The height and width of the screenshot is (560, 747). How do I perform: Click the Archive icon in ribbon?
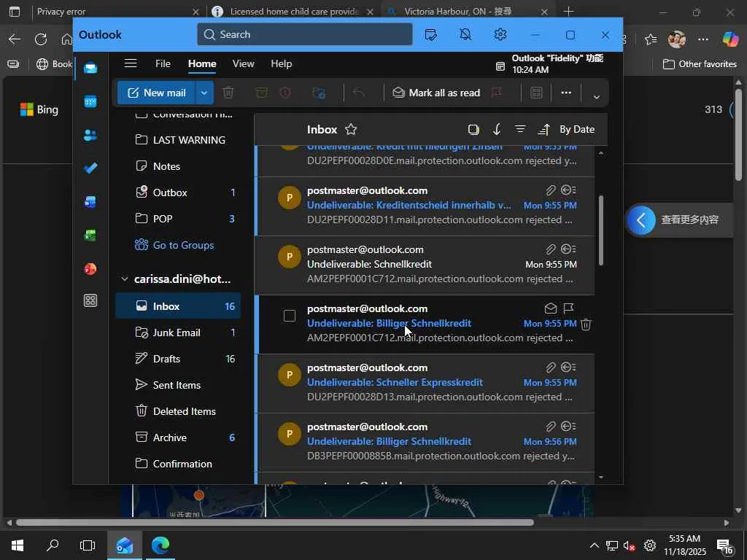pyautogui.click(x=262, y=93)
